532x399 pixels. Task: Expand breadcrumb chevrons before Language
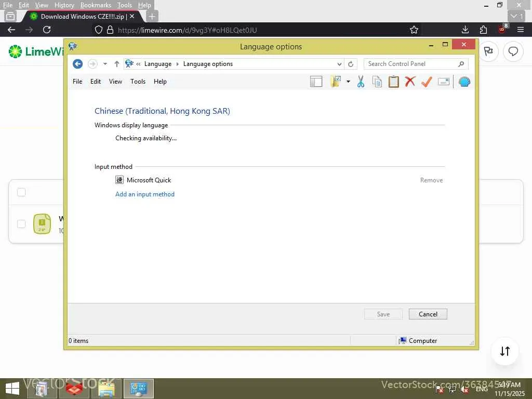coord(138,64)
